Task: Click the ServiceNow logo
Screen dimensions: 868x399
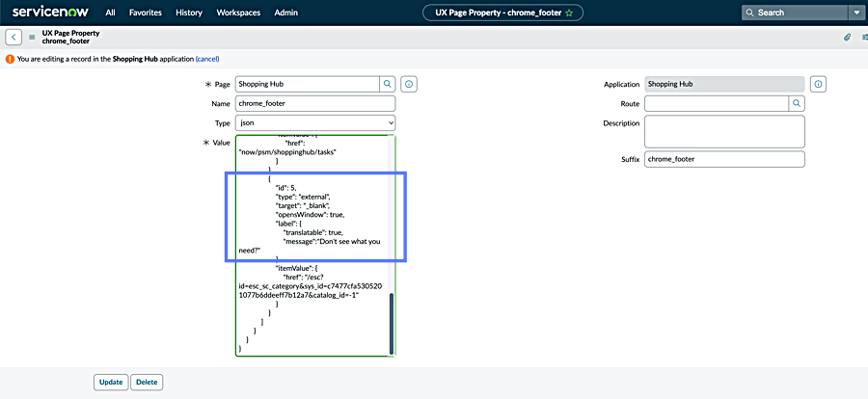Action: (49, 13)
